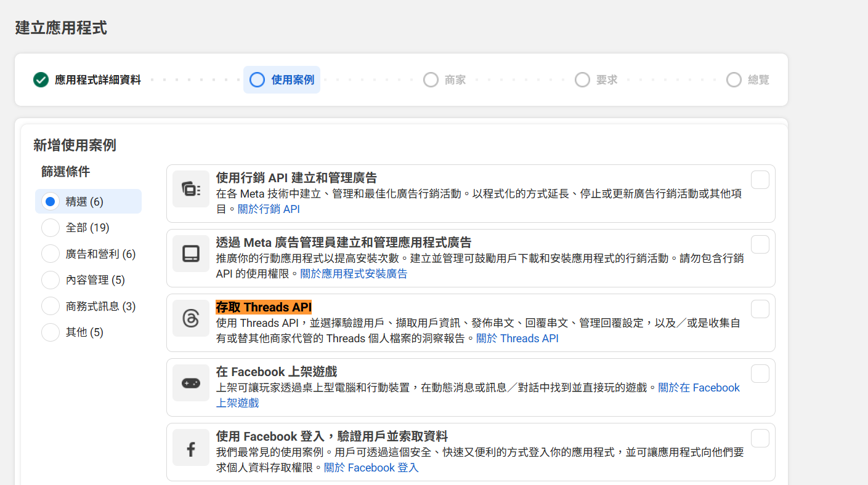Check the 使用行銷 API 建立和管理廣告 checkbox
This screenshot has width=868, height=485.
click(x=760, y=180)
